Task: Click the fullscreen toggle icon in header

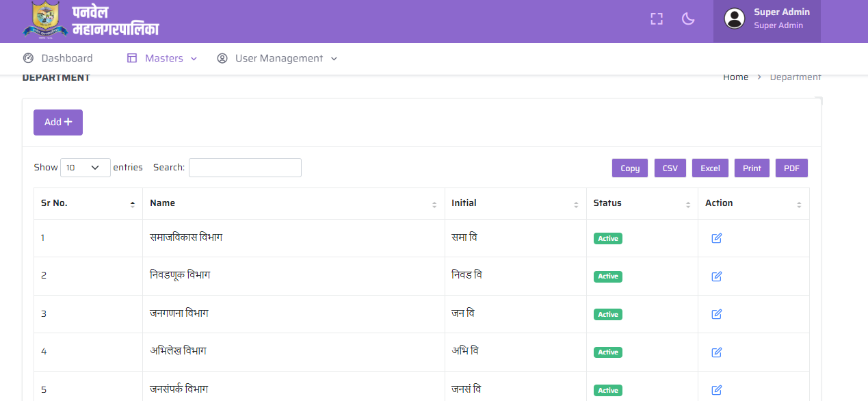Action: (657, 19)
